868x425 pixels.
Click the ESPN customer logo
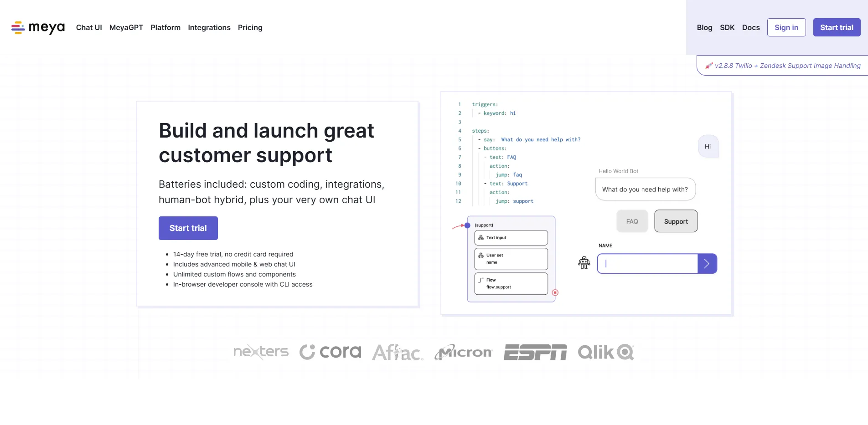click(x=535, y=352)
